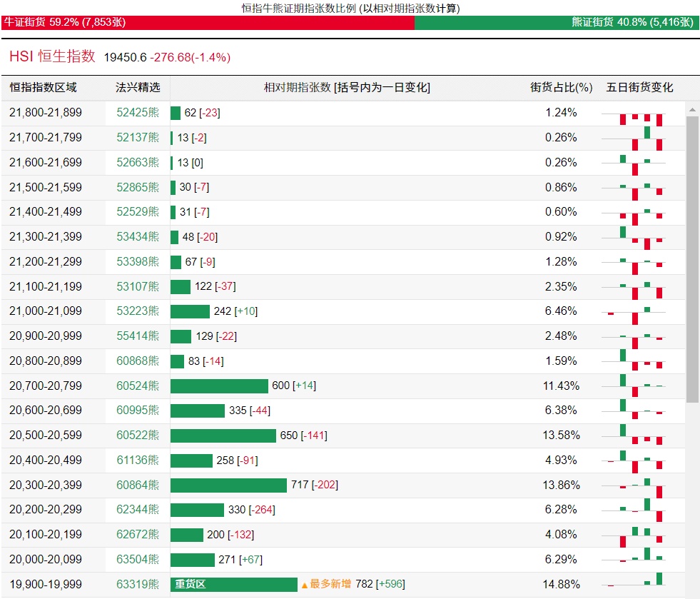Open warrant link 60524熊
Image resolution: width=700 pixels, height=599 pixels.
pyautogui.click(x=138, y=386)
